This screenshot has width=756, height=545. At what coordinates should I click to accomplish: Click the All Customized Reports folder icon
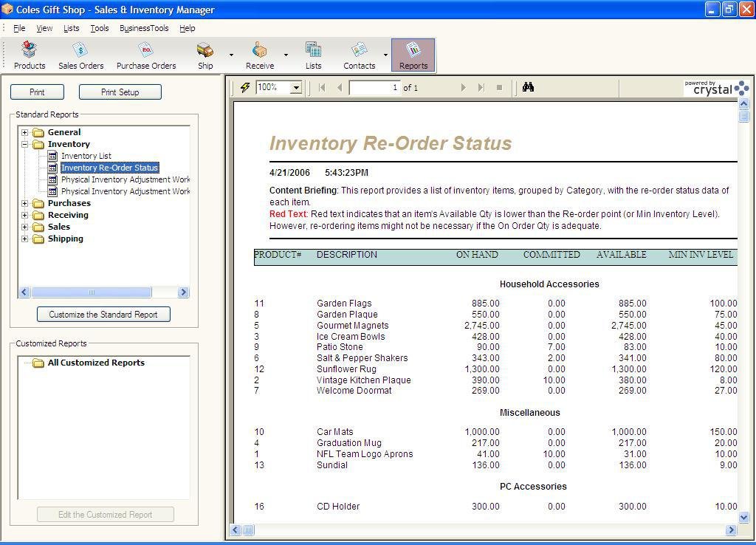[x=38, y=363]
